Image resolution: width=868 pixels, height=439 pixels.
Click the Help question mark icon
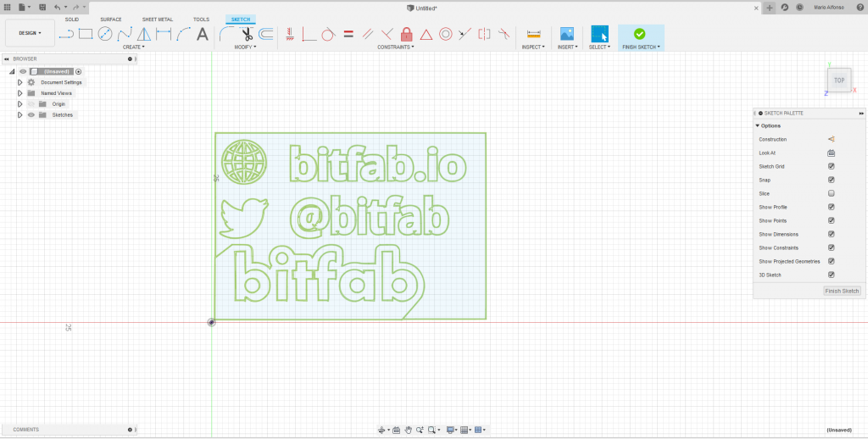click(x=860, y=7)
